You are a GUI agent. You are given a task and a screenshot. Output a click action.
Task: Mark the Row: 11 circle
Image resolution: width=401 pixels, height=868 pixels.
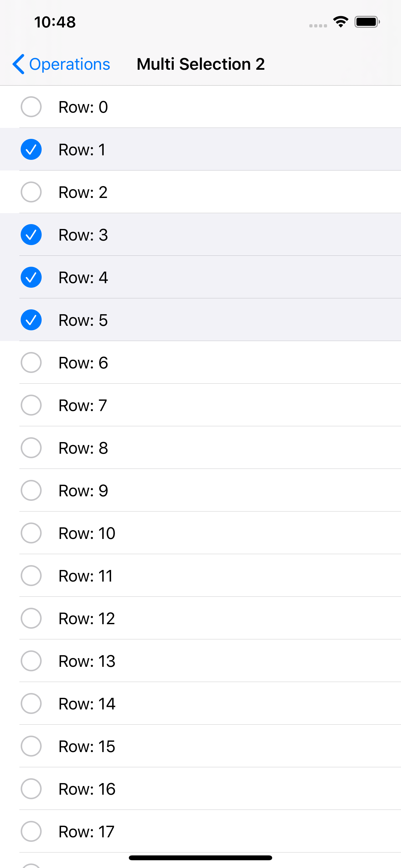pyautogui.click(x=31, y=575)
